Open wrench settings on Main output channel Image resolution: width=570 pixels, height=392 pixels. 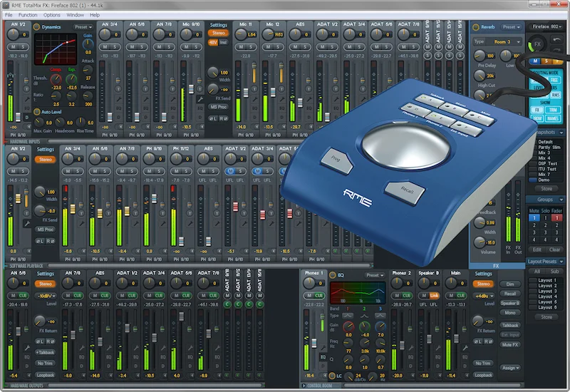(x=465, y=348)
